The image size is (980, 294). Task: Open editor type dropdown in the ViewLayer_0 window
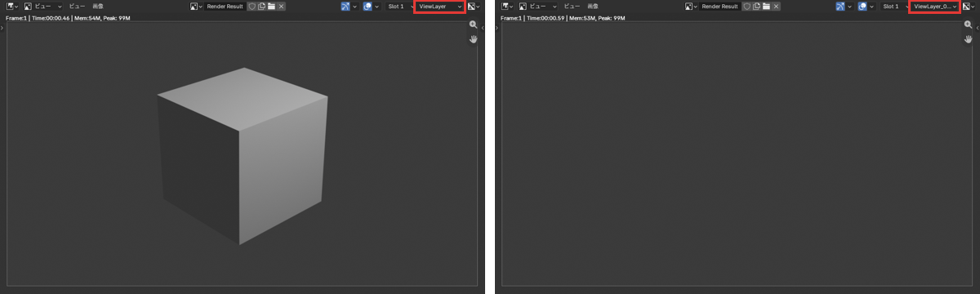(507, 7)
